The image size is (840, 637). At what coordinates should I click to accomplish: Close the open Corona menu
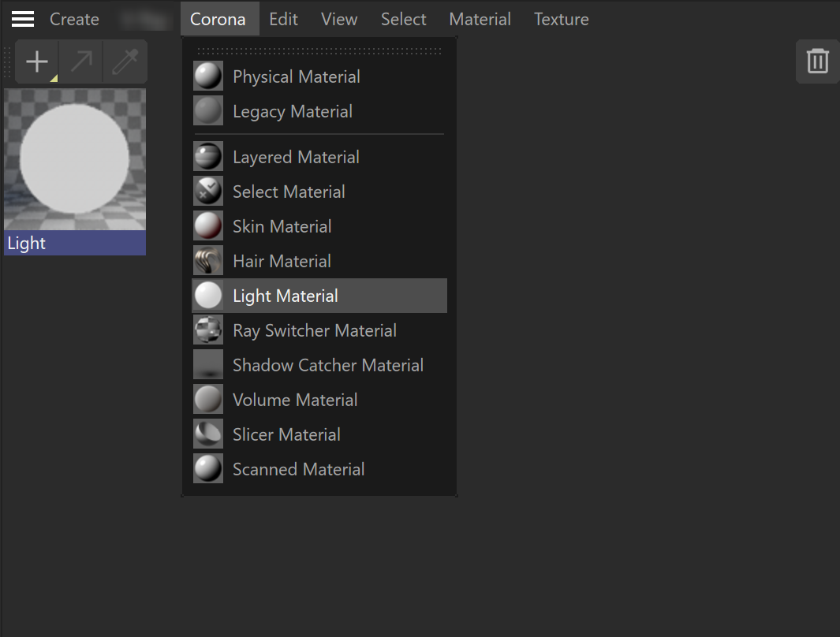tap(218, 19)
